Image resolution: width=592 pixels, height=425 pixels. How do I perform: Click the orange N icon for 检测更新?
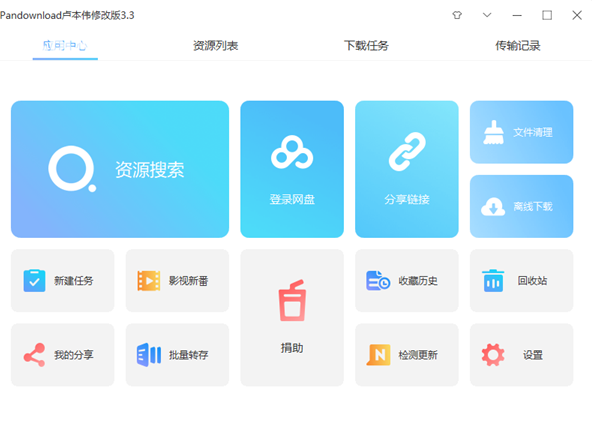tap(378, 355)
